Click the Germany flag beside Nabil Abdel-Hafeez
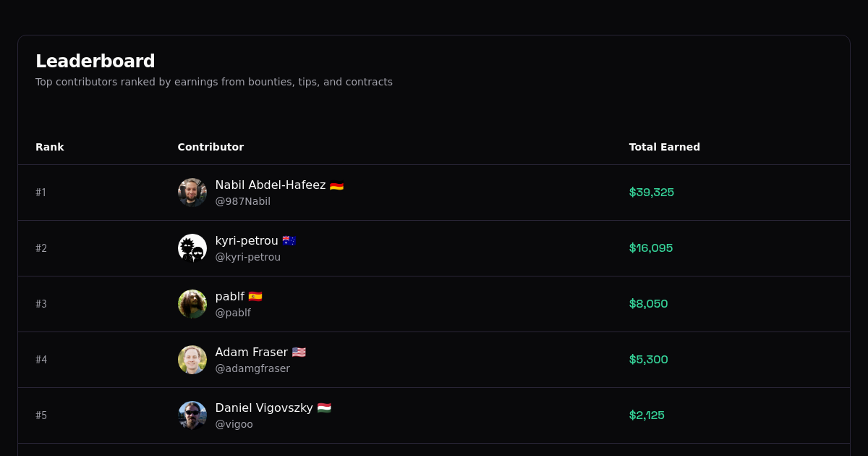 [x=336, y=185]
